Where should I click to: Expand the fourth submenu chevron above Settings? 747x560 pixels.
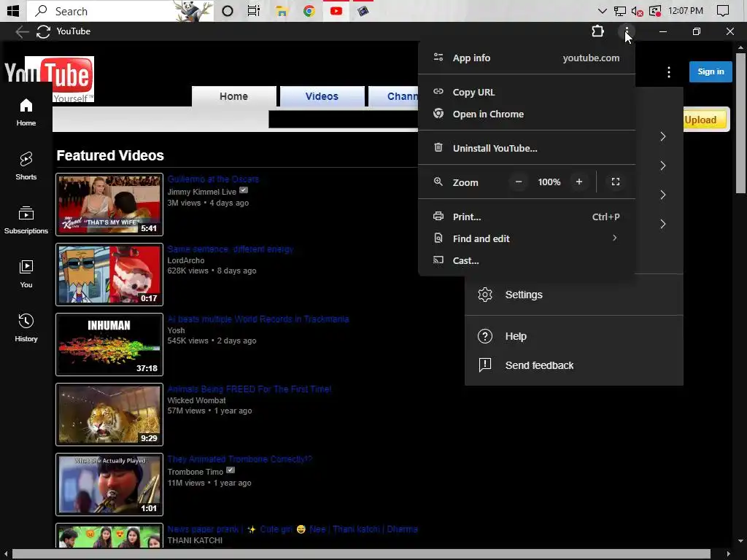coord(662,224)
